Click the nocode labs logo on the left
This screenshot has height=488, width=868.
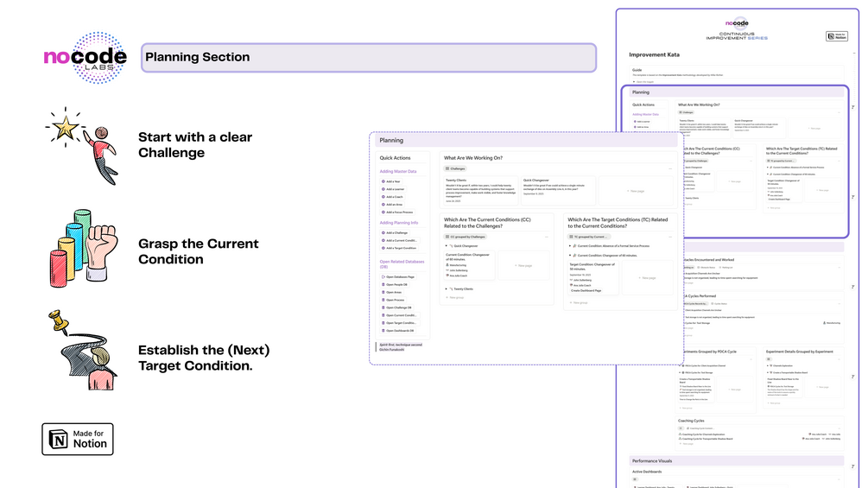click(x=86, y=58)
